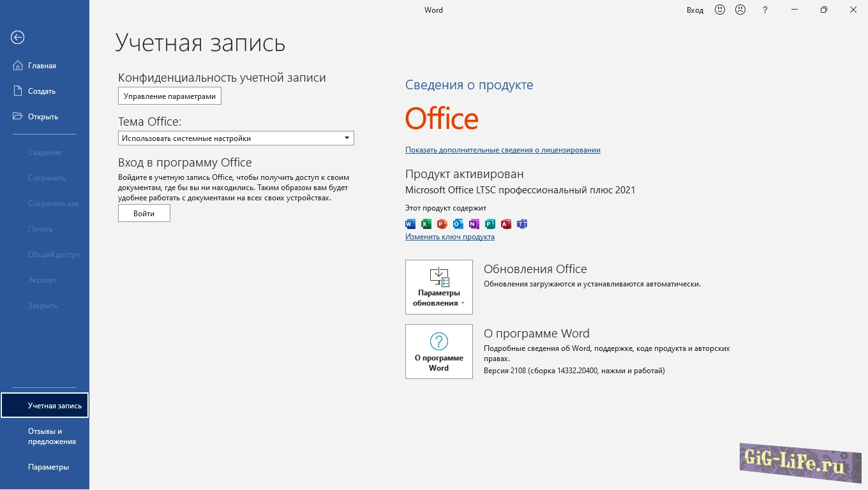868x490 pixels.
Task: Click the Teams app icon in product list
Action: 522,224
